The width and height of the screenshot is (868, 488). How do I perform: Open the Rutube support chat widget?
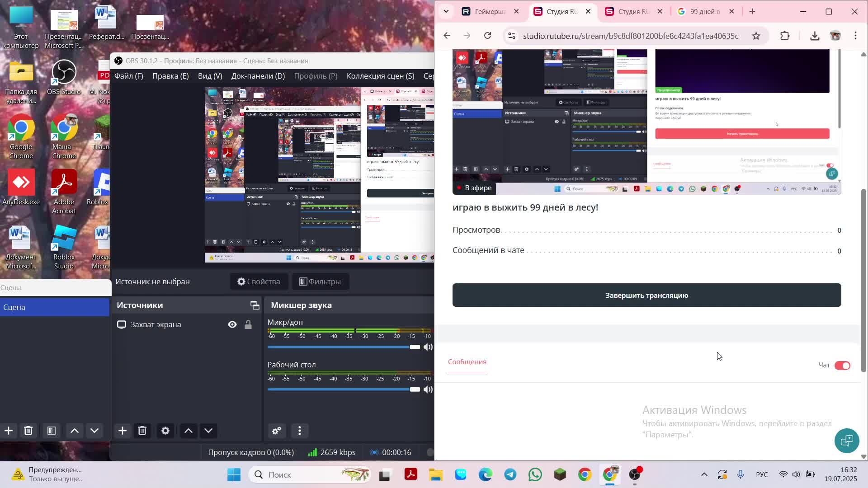pos(846,441)
